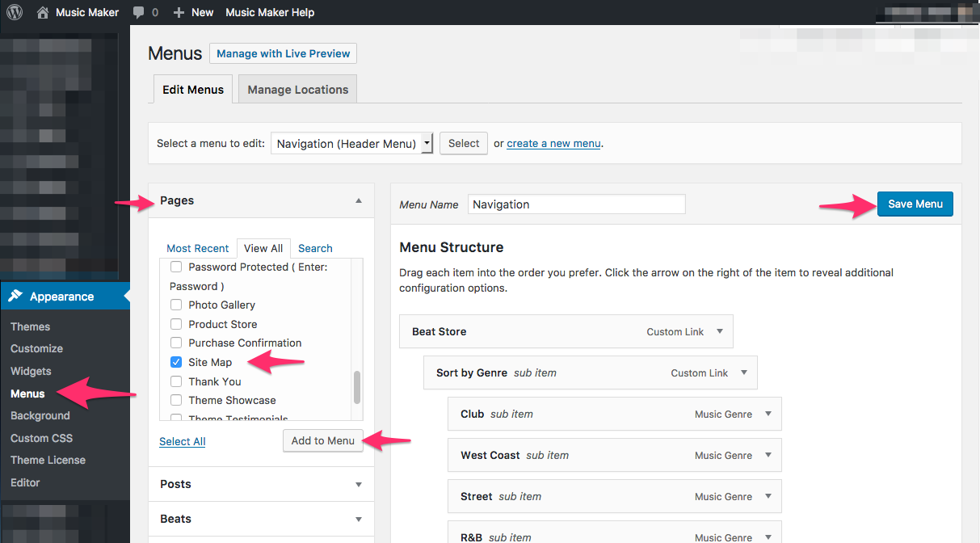Image resolution: width=980 pixels, height=543 pixels.
Task: Click the Select menu button
Action: (x=464, y=144)
